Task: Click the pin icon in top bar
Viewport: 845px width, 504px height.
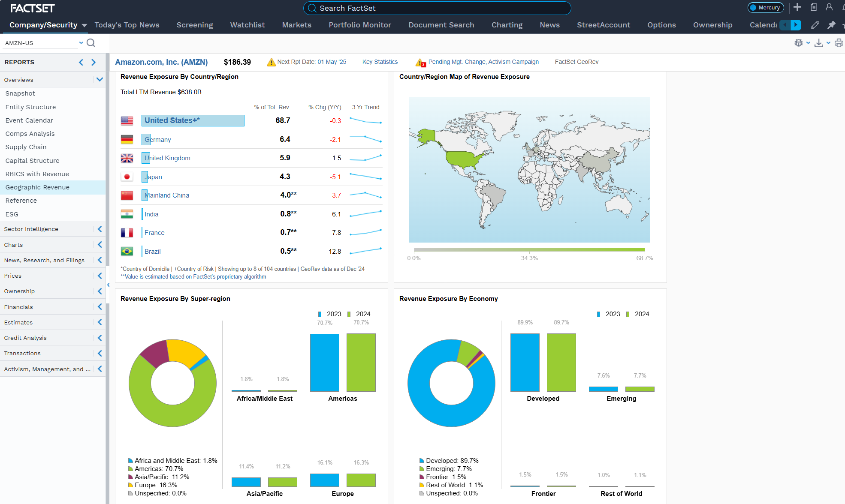Action: coord(831,25)
